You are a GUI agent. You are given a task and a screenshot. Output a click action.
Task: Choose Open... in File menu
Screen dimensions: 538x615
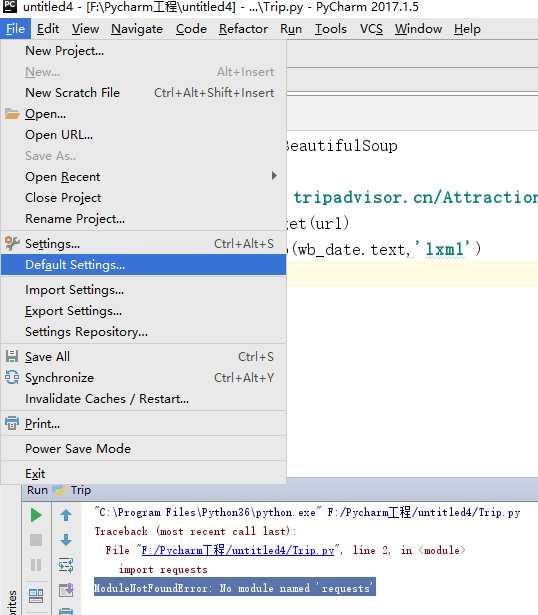point(144,114)
